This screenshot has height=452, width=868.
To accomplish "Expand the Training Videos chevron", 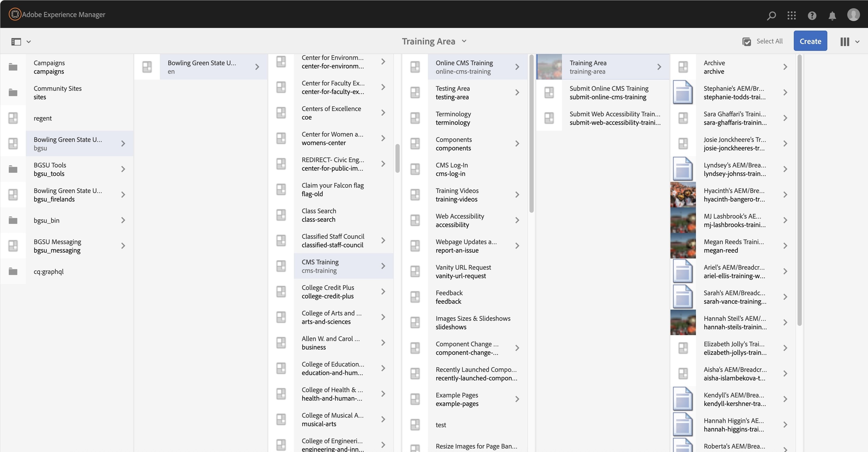I will point(517,195).
